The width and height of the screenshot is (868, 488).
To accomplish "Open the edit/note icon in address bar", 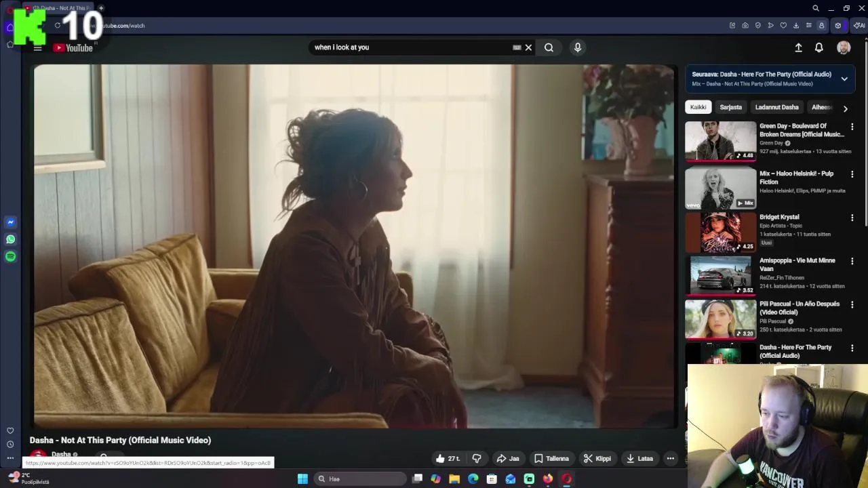I will click(732, 26).
